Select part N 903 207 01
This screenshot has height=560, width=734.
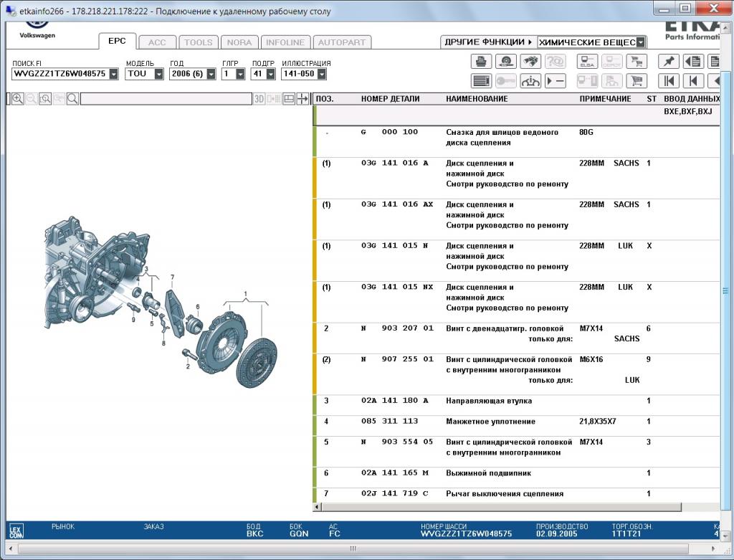pyautogui.click(x=397, y=328)
